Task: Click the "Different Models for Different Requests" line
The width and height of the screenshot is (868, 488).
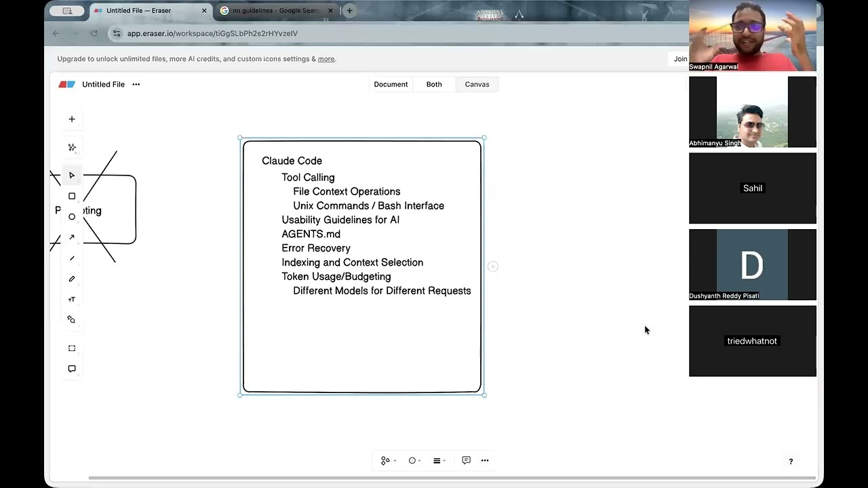Action: (x=382, y=291)
